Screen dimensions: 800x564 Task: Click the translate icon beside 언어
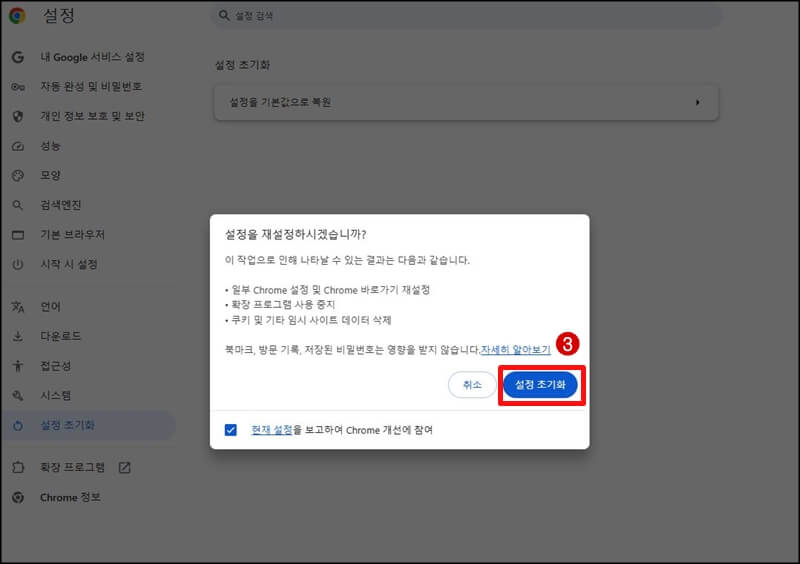(x=18, y=307)
